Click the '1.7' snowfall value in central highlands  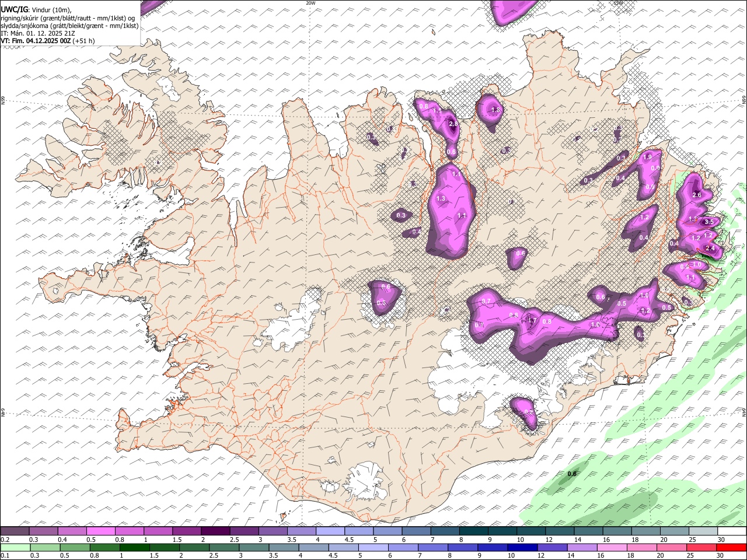[x=532, y=320]
